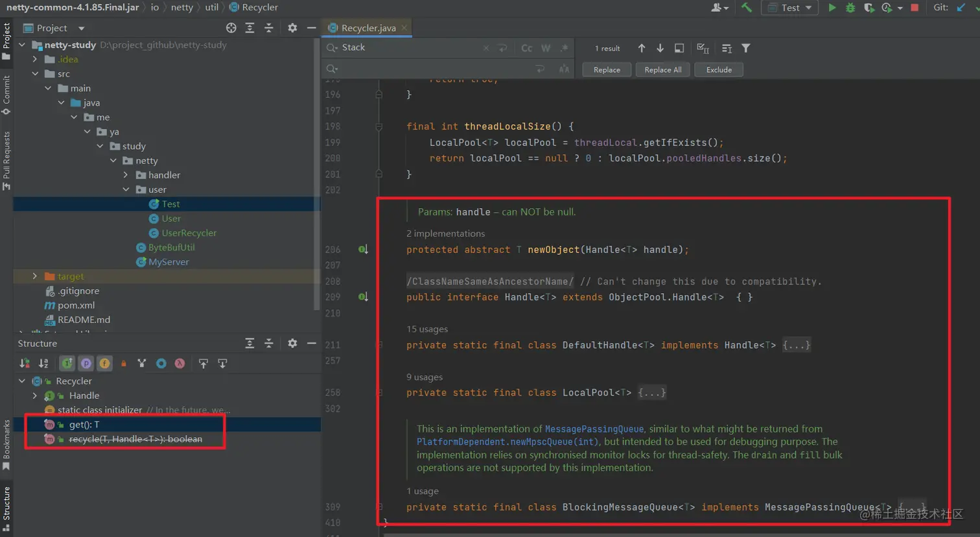Collapse the src folder
The height and width of the screenshot is (537, 980).
(x=35, y=74)
